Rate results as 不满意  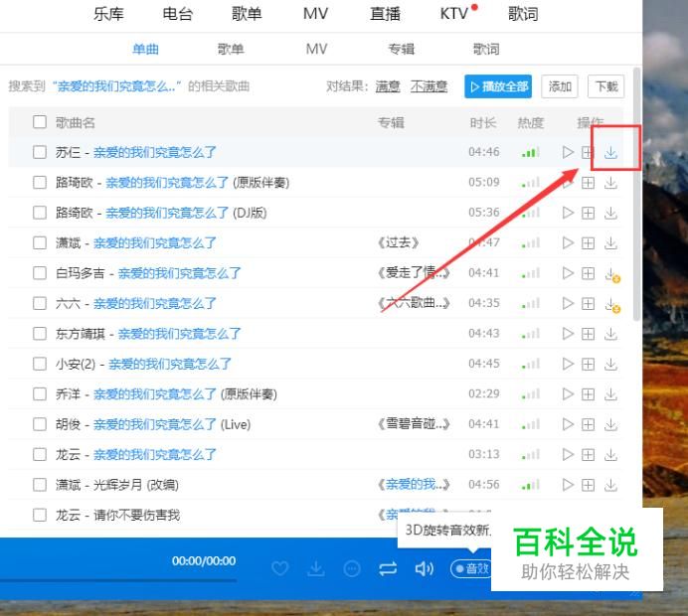(x=429, y=86)
